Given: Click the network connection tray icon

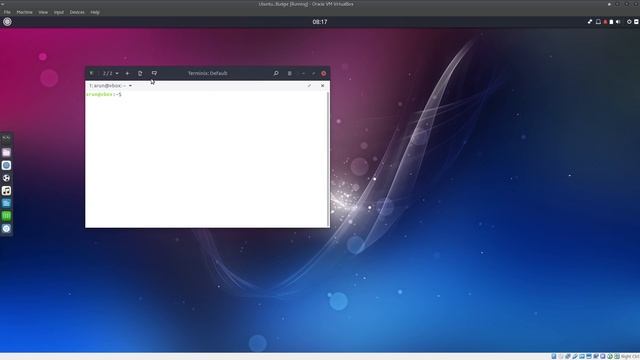Looking at the screenshot, I should [590, 22].
